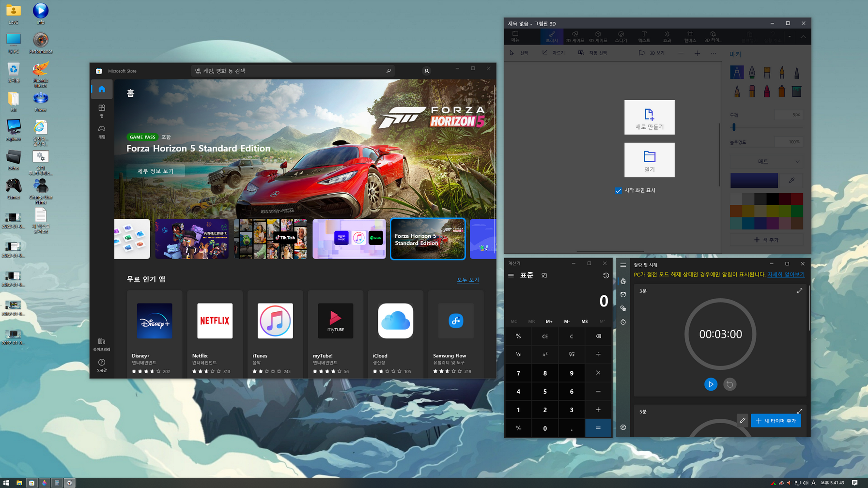Select the Fill bucket tool in Paint 3D
The image size is (868, 488).
[x=797, y=91]
